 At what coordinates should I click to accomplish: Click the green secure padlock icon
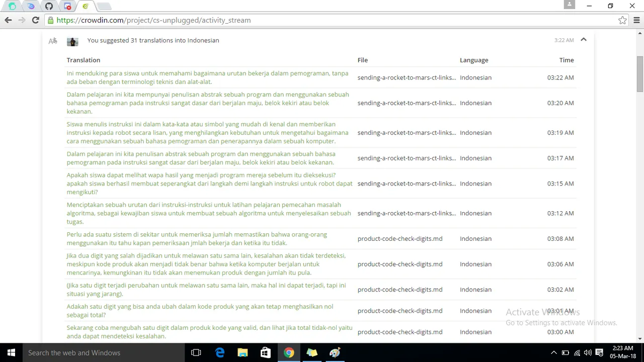click(x=50, y=20)
